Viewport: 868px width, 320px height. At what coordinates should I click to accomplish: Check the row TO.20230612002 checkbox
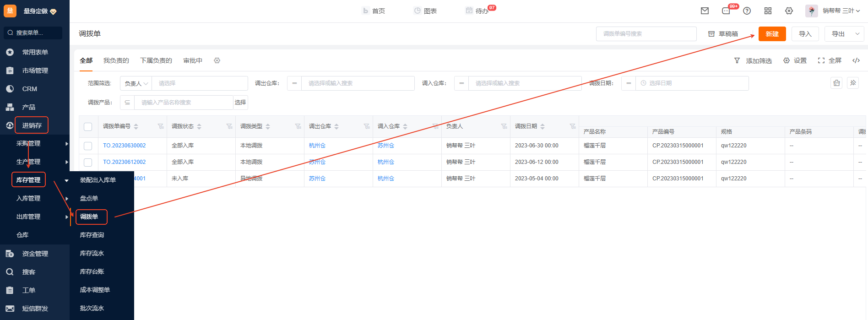pyautogui.click(x=88, y=163)
